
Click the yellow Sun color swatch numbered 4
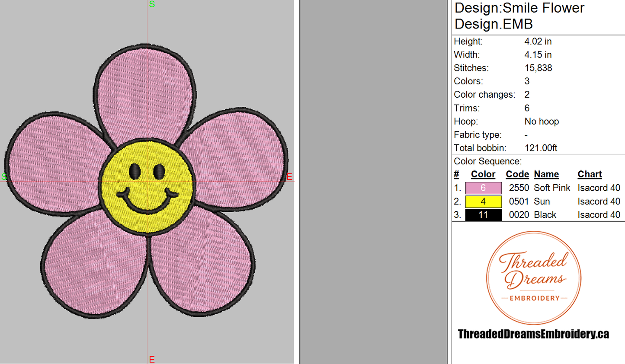click(x=483, y=201)
